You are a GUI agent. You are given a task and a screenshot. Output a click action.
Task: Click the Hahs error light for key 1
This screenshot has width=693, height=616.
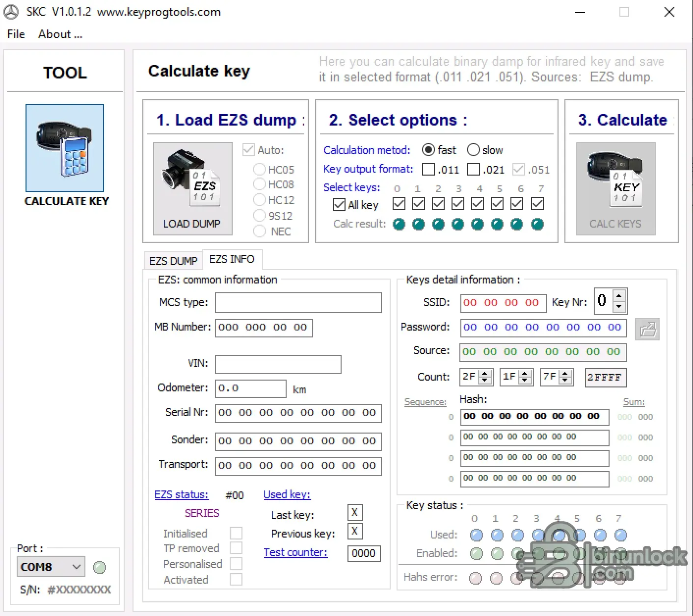(496, 578)
